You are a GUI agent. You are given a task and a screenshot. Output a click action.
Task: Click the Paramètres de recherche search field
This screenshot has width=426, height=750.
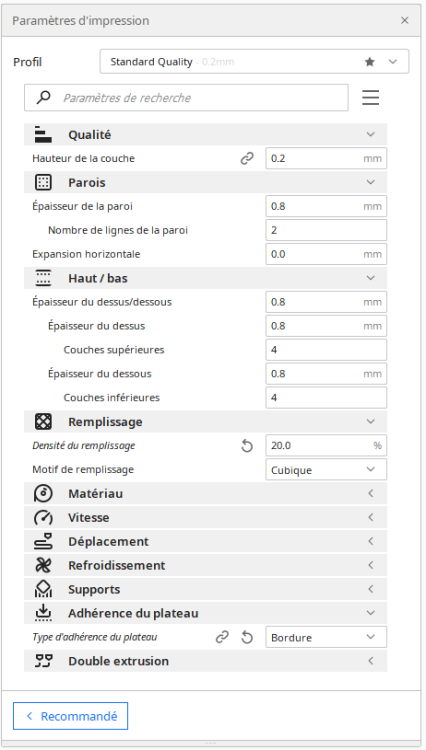click(x=186, y=98)
